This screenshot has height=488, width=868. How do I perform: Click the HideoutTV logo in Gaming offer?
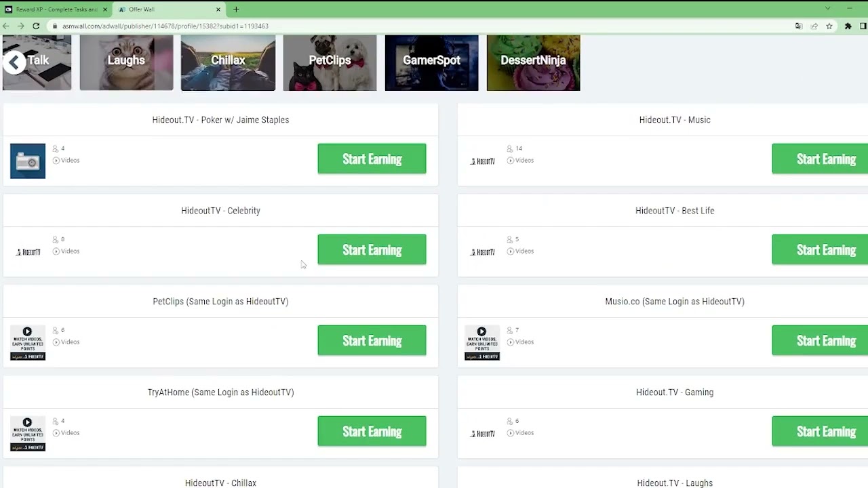click(x=482, y=433)
